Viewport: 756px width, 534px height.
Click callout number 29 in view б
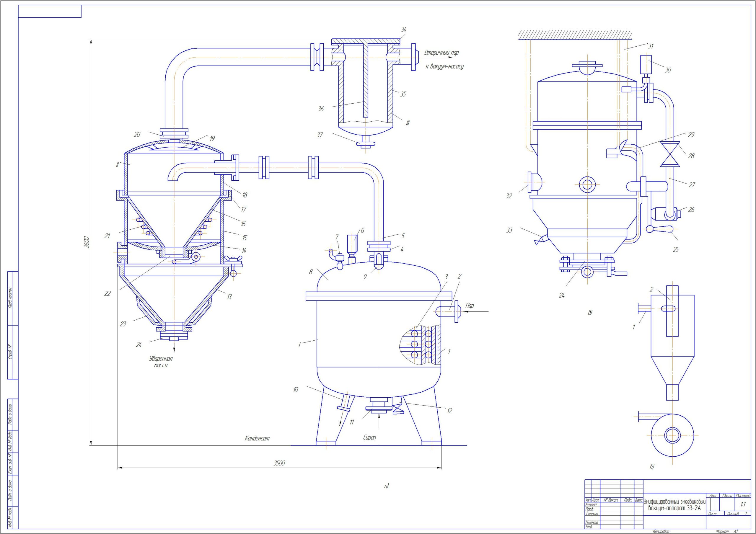pyautogui.click(x=691, y=135)
